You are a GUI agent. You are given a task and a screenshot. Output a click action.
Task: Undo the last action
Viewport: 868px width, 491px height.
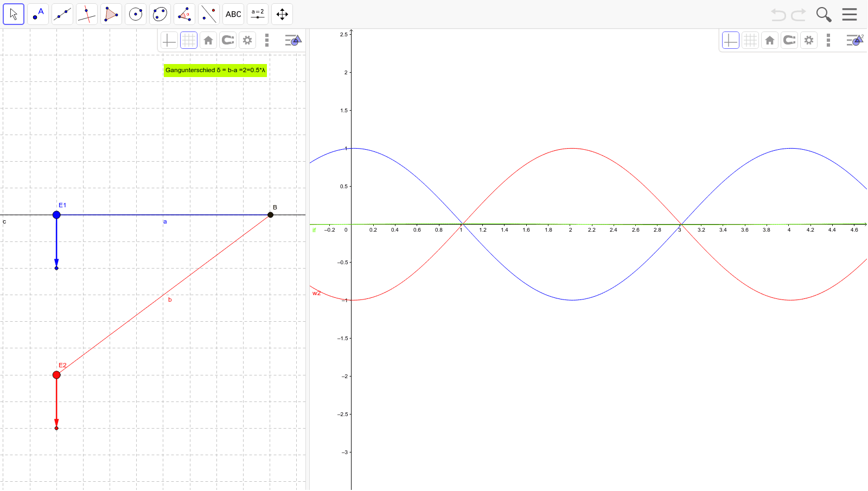pyautogui.click(x=778, y=15)
